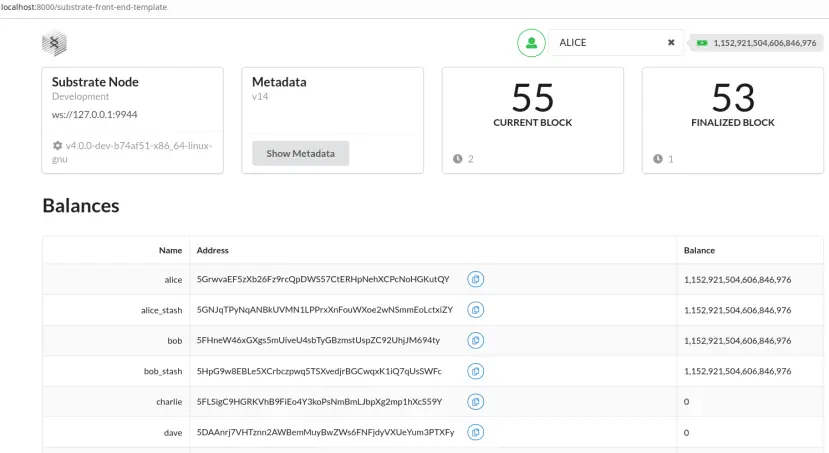The height and width of the screenshot is (453, 829).
Task: Click the v4.0.0-dev node version text
Action: click(x=132, y=152)
